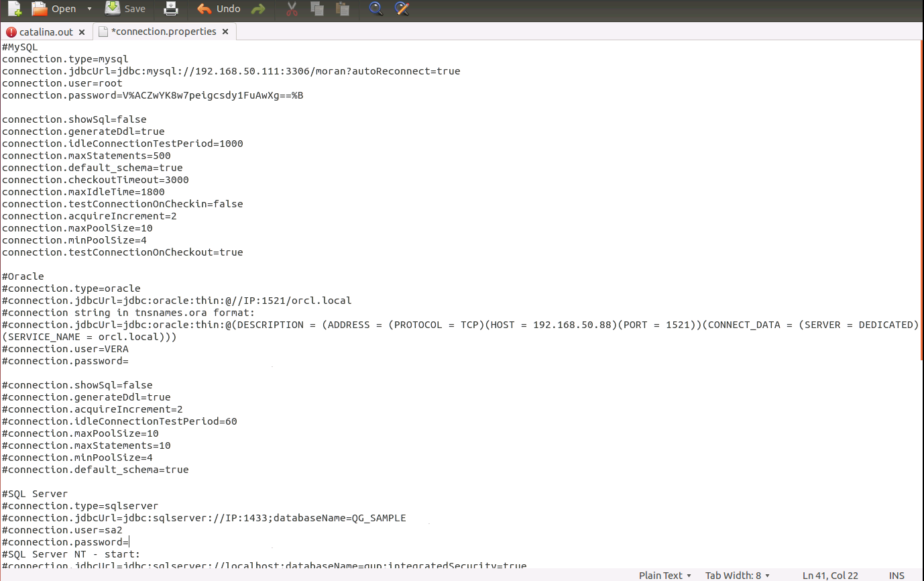Viewport: 924px width, 581px height.
Task: Click the connection.checkoutTimeout=3000 line
Action: (95, 180)
